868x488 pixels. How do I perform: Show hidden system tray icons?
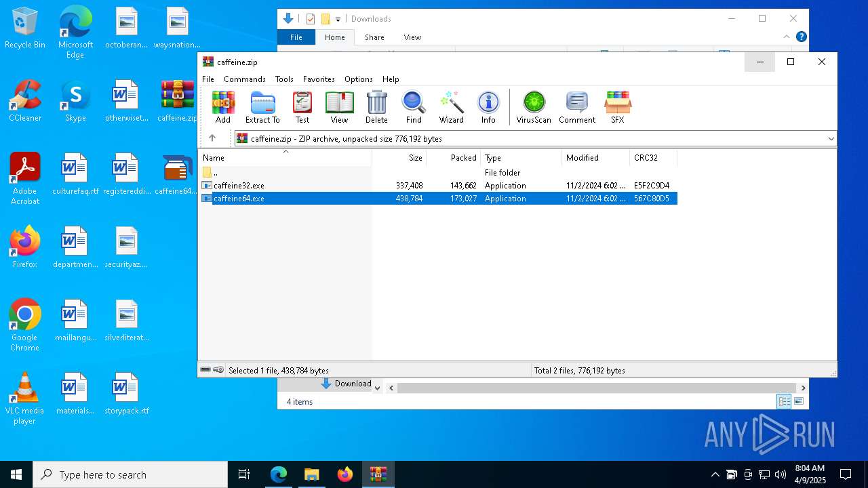tap(715, 474)
